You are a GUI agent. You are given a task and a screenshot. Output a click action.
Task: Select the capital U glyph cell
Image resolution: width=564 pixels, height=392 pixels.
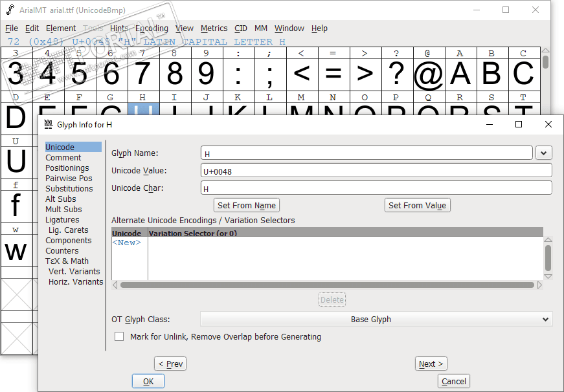tap(17, 162)
